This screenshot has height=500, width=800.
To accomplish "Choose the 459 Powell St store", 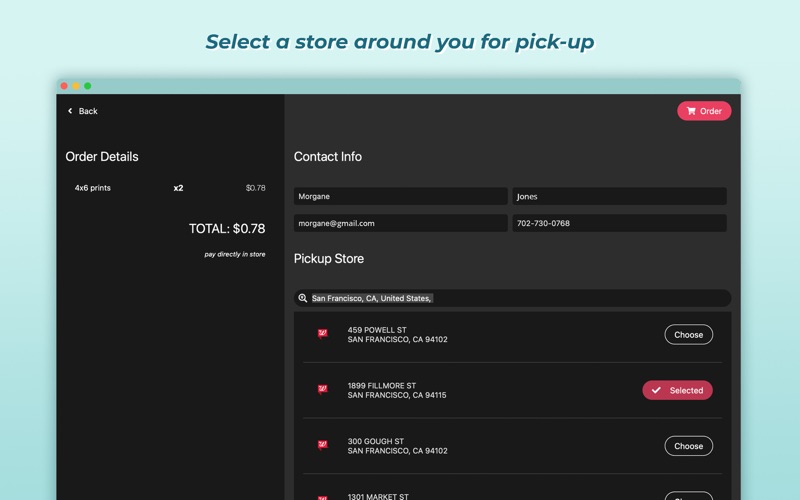I will pyautogui.click(x=688, y=335).
